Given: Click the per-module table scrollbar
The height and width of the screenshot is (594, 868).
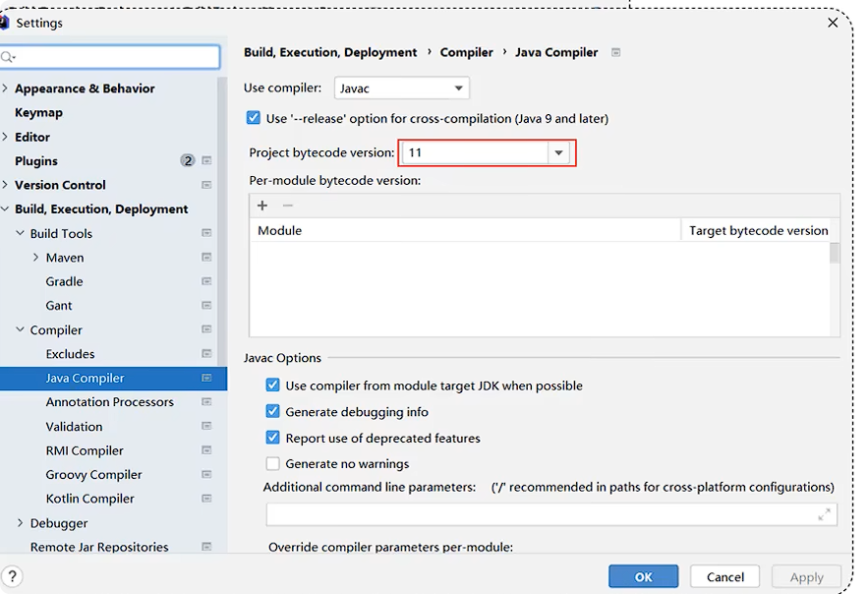Looking at the screenshot, I should [x=835, y=254].
